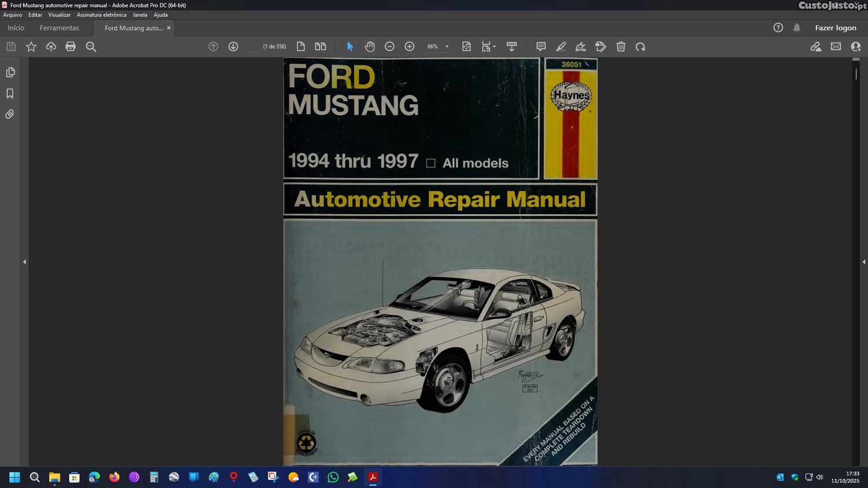Open the Visualizar menu
Viewport: 868px width, 488px height.
point(59,15)
